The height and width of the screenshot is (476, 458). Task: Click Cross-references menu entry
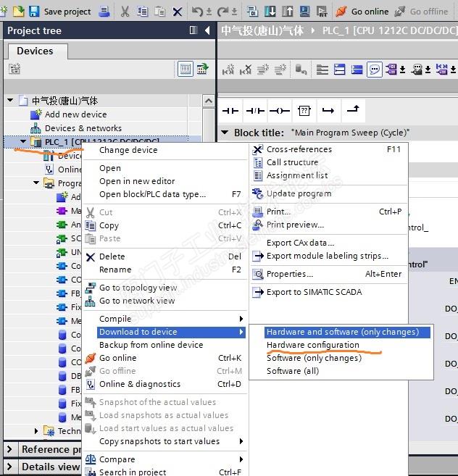299,149
